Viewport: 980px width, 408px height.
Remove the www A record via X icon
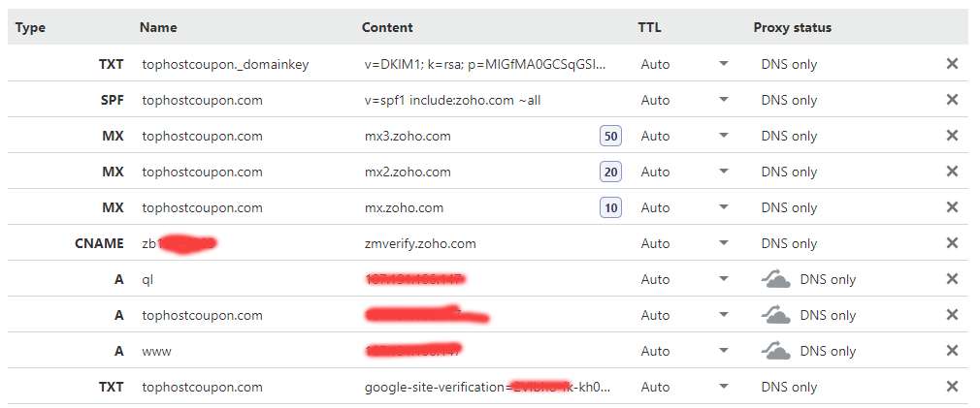pyautogui.click(x=952, y=351)
